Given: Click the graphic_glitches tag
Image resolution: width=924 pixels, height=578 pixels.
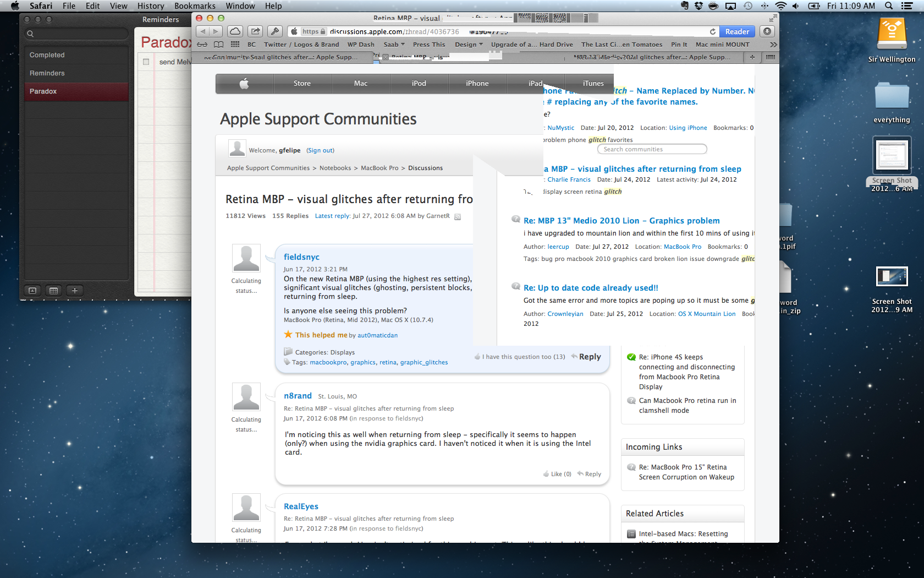Looking at the screenshot, I should point(424,362).
